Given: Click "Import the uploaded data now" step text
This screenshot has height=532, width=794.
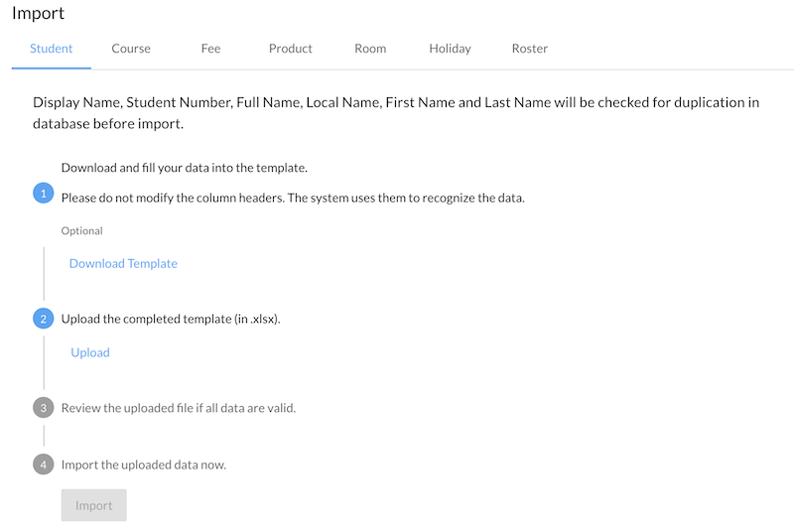Looking at the screenshot, I should point(144,464).
